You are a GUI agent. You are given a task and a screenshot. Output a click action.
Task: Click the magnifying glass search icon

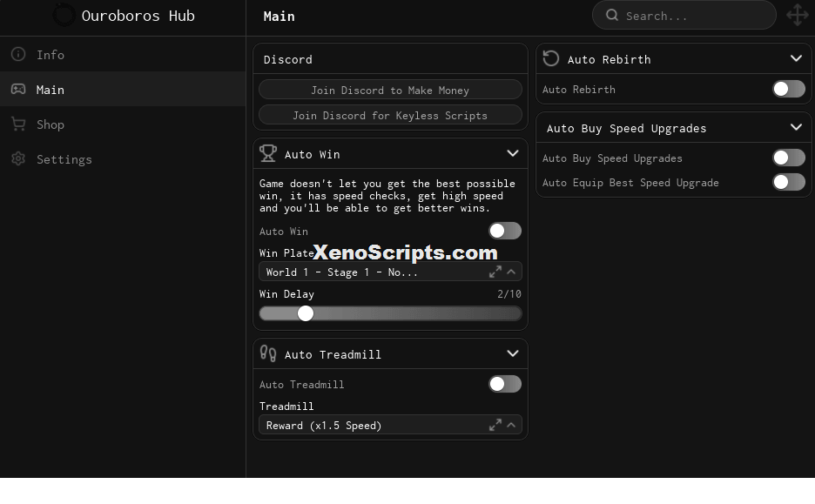click(x=612, y=15)
